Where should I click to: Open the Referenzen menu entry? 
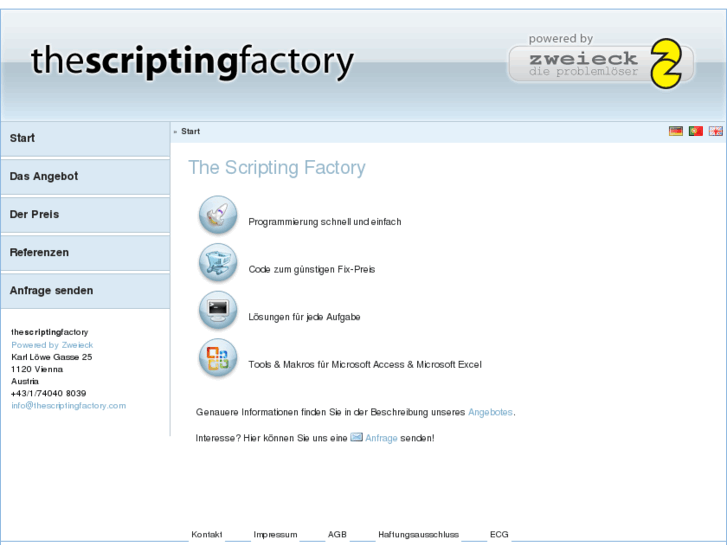(x=85, y=252)
